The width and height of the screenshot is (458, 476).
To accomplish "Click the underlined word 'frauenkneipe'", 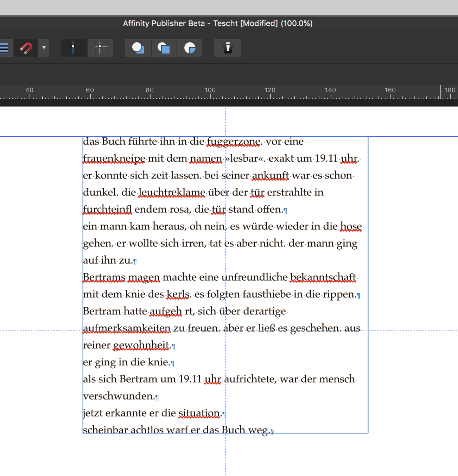I will point(114,159).
